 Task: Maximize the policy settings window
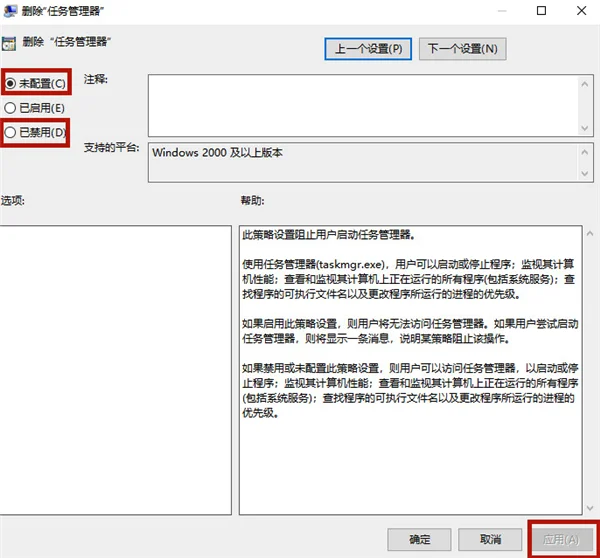coord(541,11)
